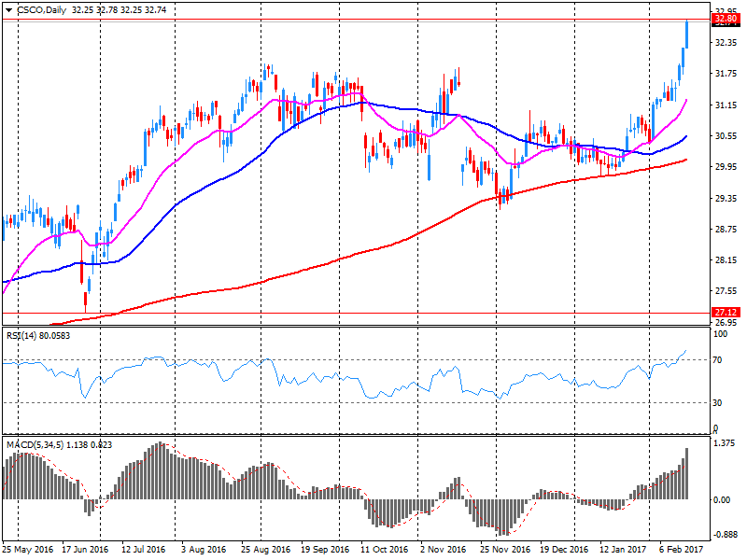Select the upper red horizontal line at 32.80
This screenshot has height=560, width=747.
click(x=356, y=20)
